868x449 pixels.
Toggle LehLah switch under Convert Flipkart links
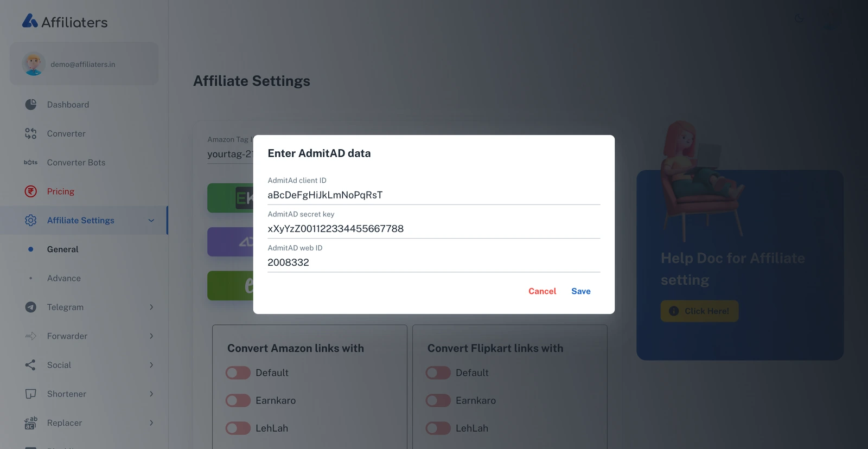click(438, 428)
